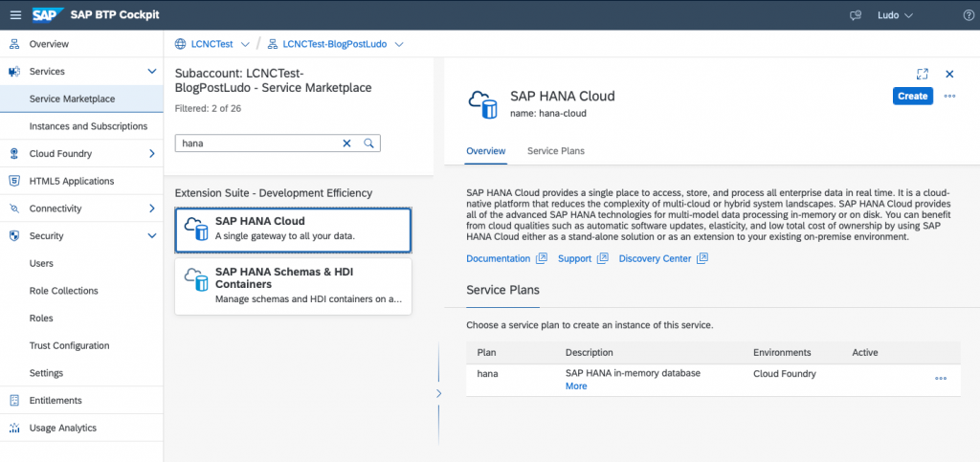Click the "Filtered: 2 of 26" text
The height and width of the screenshot is (462, 980).
pos(208,109)
